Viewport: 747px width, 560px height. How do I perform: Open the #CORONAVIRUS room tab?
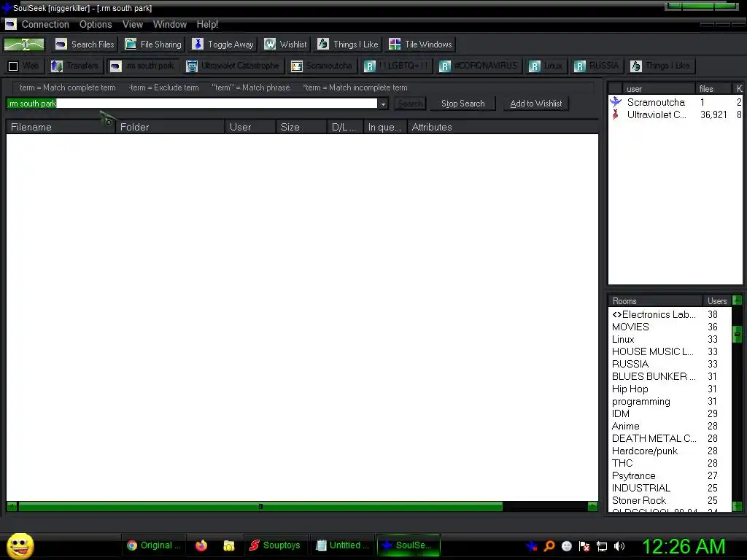point(479,66)
